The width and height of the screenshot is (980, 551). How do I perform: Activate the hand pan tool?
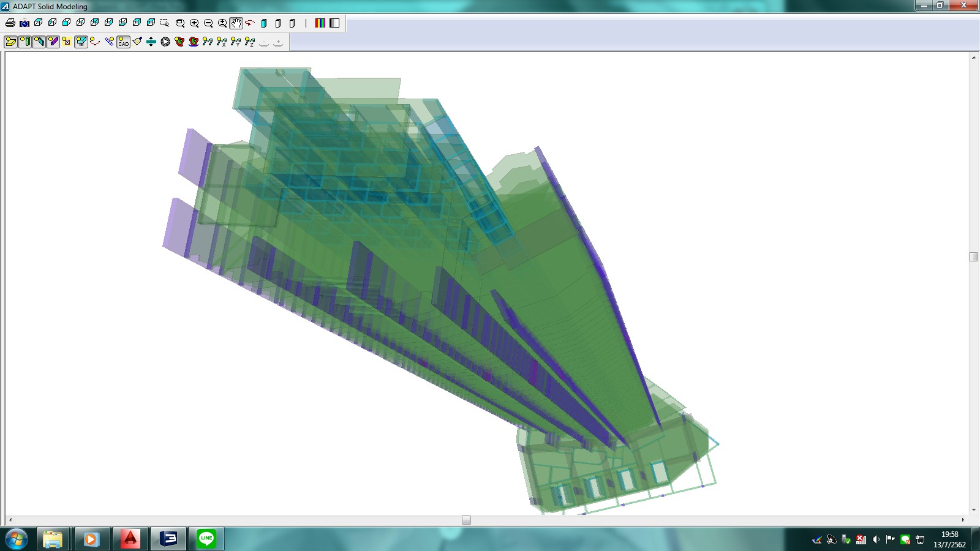236,23
